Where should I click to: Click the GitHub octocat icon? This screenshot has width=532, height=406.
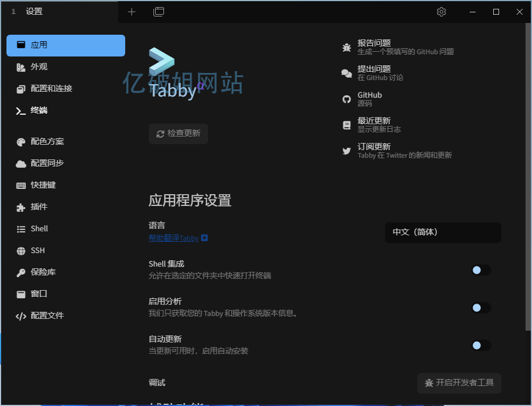[346, 99]
